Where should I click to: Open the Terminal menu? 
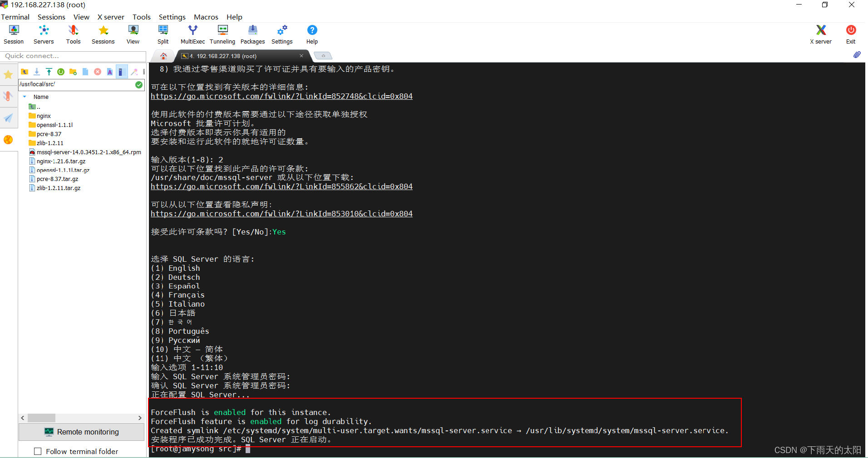click(x=15, y=17)
